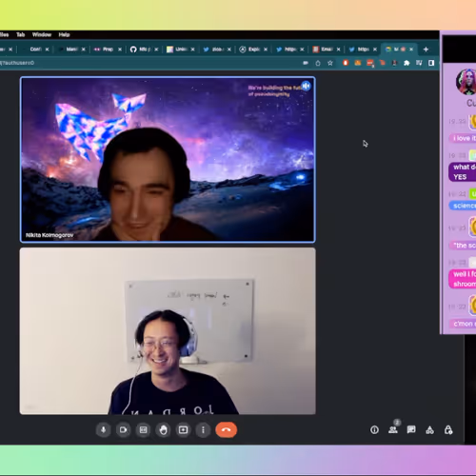Open the browser extensions puzzle icon

pyautogui.click(x=407, y=63)
